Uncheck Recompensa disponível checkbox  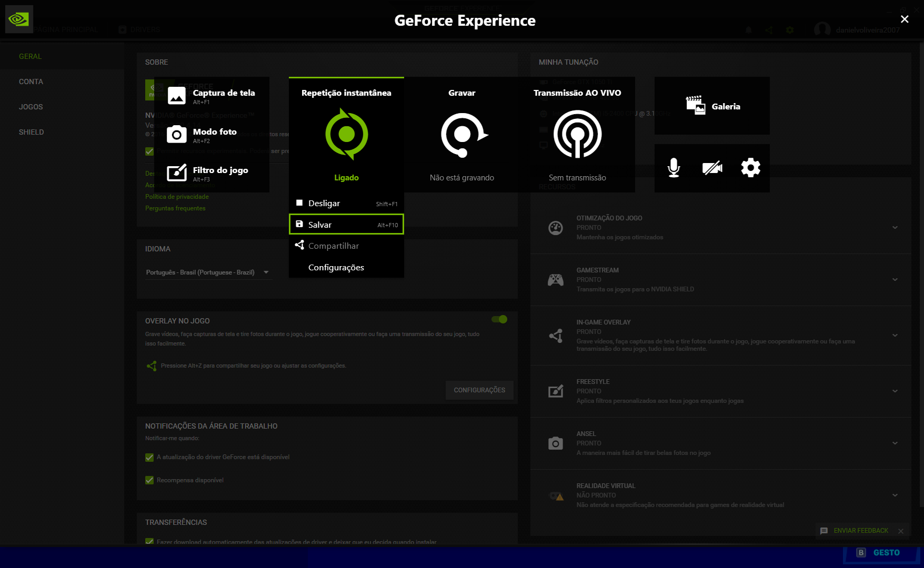[x=149, y=480]
